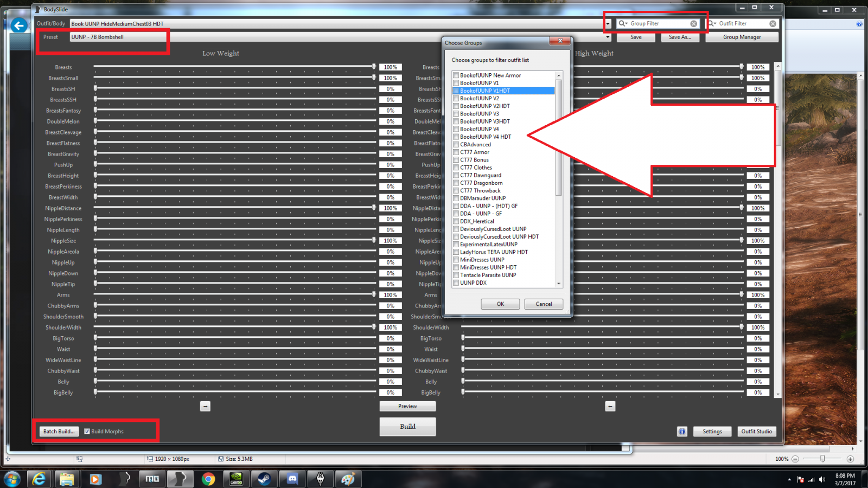This screenshot has height=488, width=868.
Task: Enable the DBMarauder UUNP group checkbox
Action: (456, 198)
